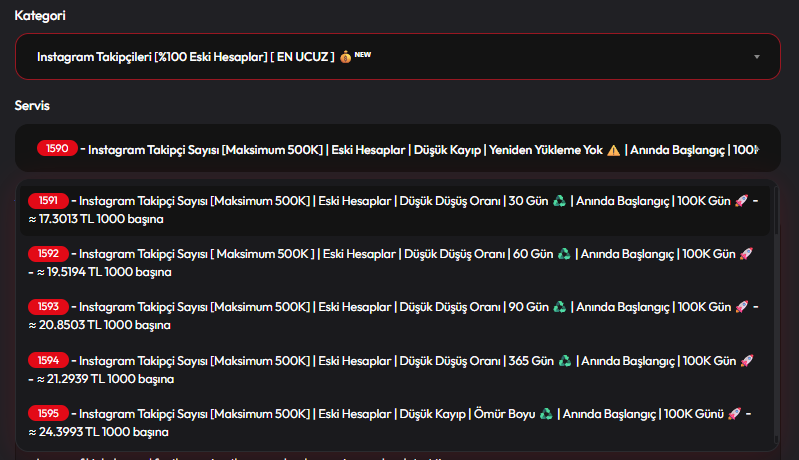Click the red 1590 service ID badge
The height and width of the screenshot is (460, 799).
click(x=57, y=148)
